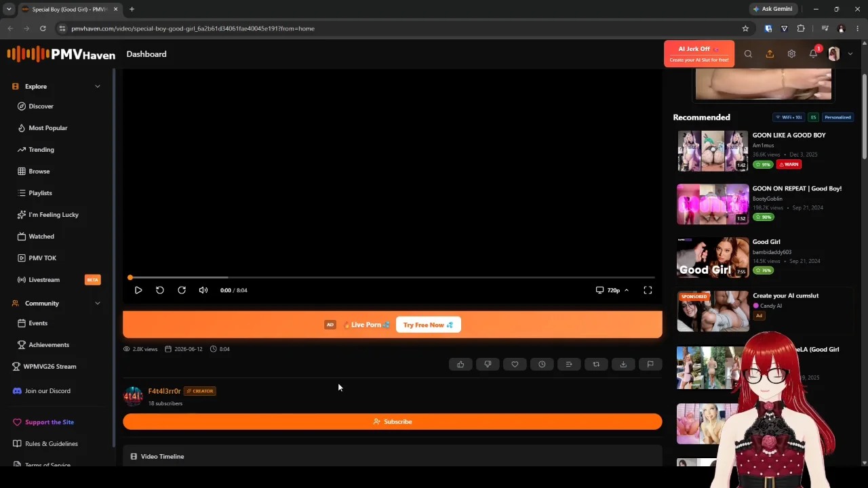Click the play button in the video player

138,290
